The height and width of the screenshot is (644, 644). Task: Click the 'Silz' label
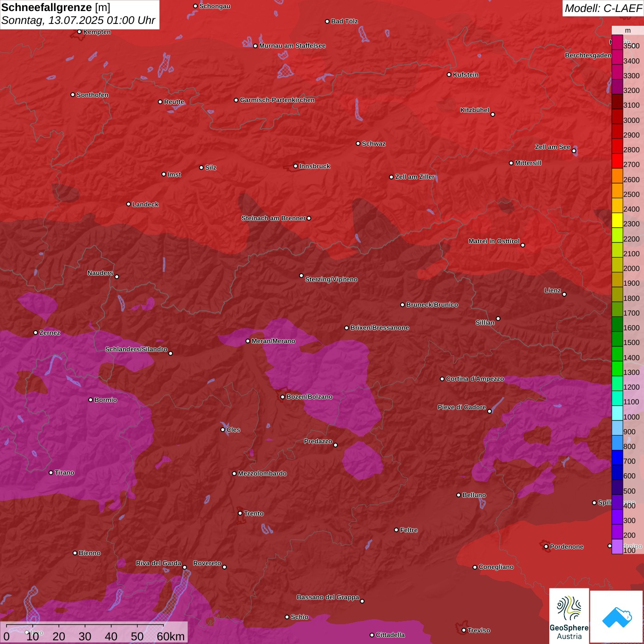(211, 168)
